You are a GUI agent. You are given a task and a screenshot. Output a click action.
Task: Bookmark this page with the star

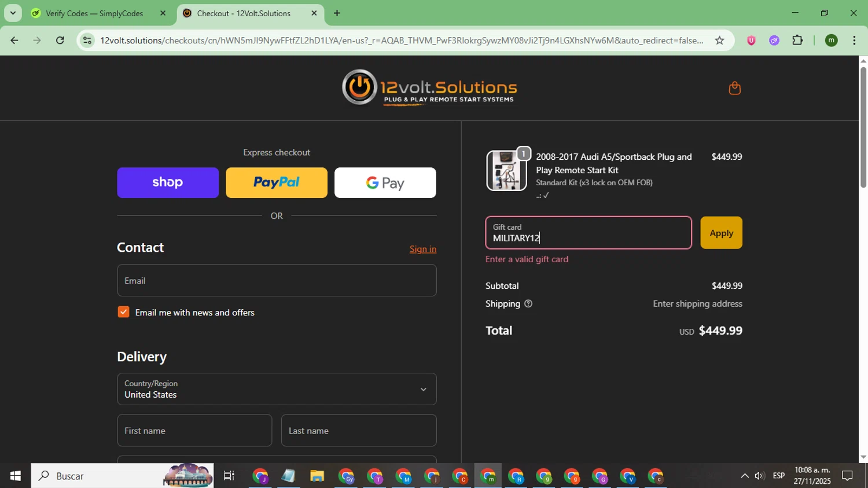[x=719, y=41]
